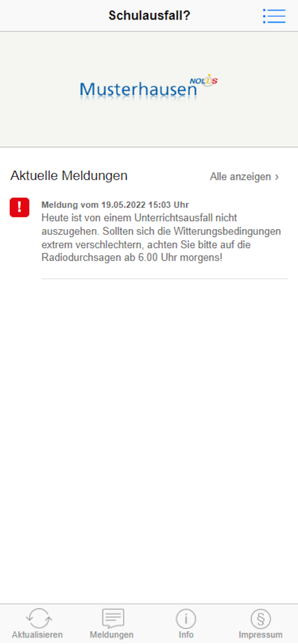The height and width of the screenshot is (644, 298).
Task: Select the Aktualisieren tab label
Action: [x=37, y=635]
